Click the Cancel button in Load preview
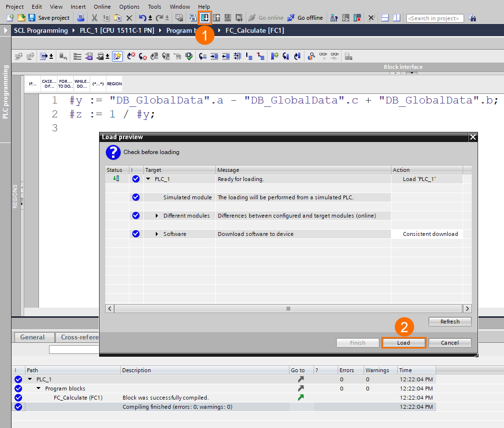Image resolution: width=504 pixels, height=428 pixels. point(450,343)
